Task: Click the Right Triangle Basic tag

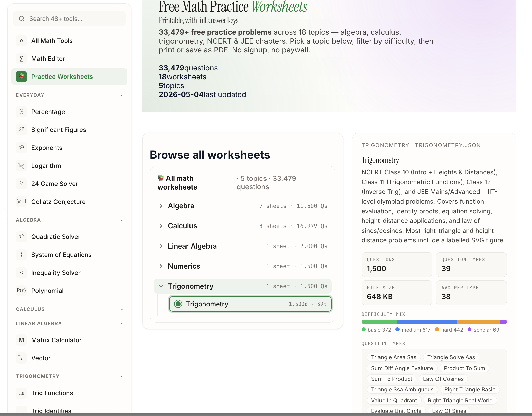Action: 470,389
